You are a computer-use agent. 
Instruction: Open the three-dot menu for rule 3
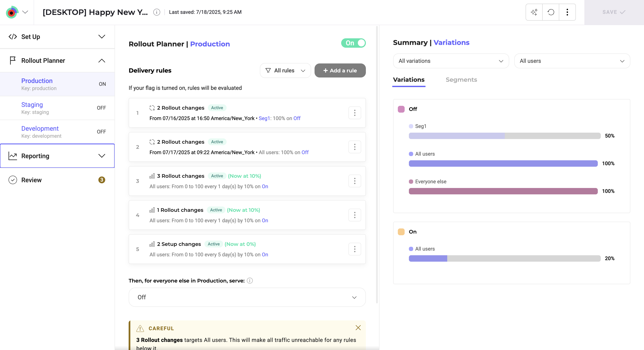[x=355, y=181]
